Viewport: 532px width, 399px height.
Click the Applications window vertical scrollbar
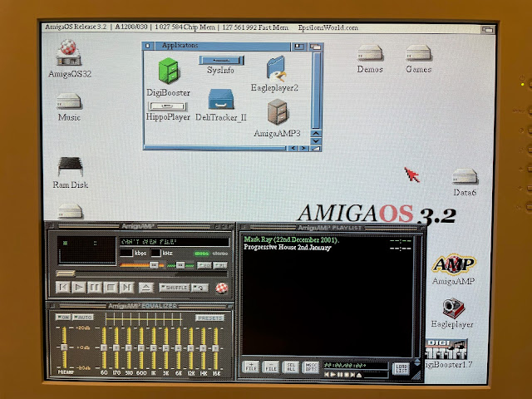[316, 90]
